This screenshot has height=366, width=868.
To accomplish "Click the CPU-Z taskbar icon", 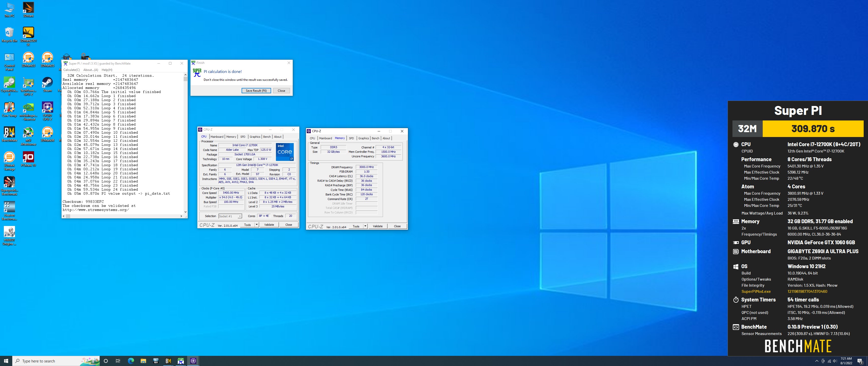I will point(193,361).
